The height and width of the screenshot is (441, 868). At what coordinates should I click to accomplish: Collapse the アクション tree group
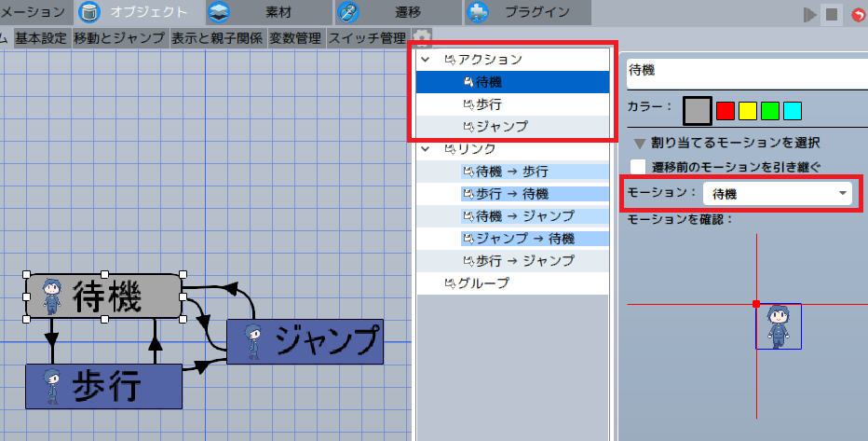(x=425, y=60)
